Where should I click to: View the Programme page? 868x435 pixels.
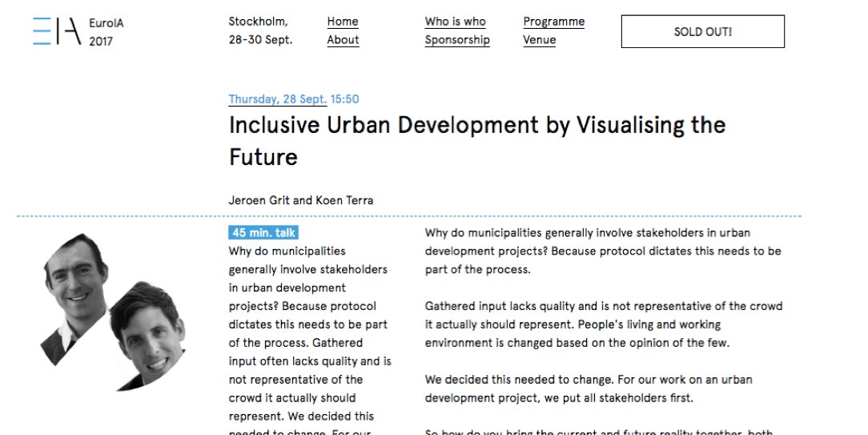coord(553,22)
